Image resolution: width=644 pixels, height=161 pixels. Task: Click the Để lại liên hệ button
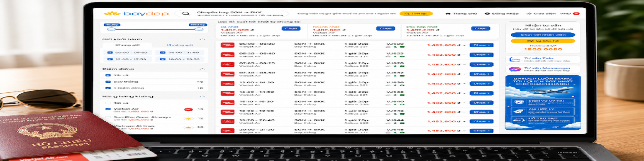coord(543,41)
